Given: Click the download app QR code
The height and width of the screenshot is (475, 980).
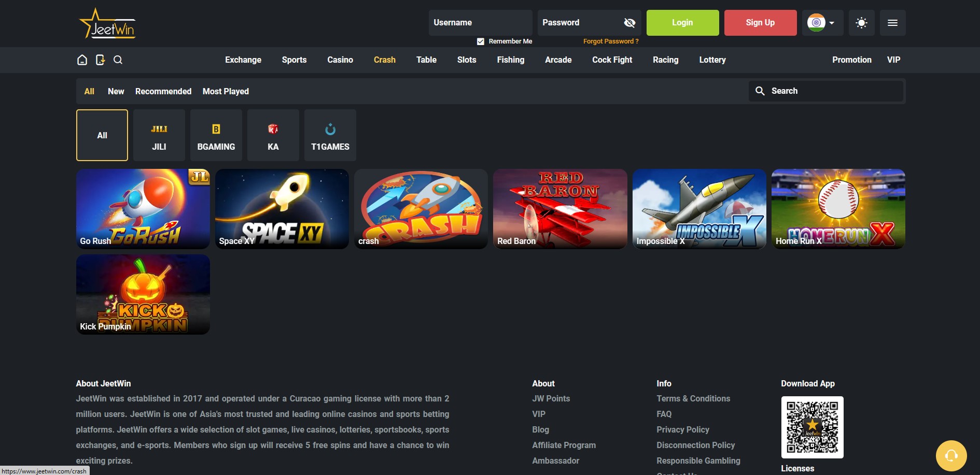Looking at the screenshot, I should click(812, 427).
